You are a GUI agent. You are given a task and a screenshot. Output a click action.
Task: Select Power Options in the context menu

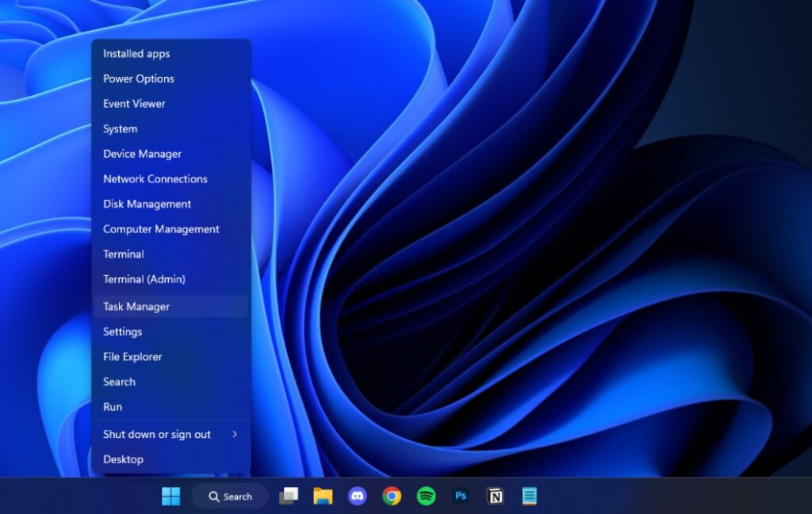coord(171,79)
